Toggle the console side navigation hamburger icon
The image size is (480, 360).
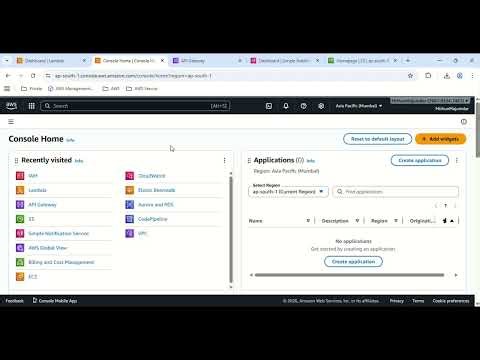click(11, 122)
